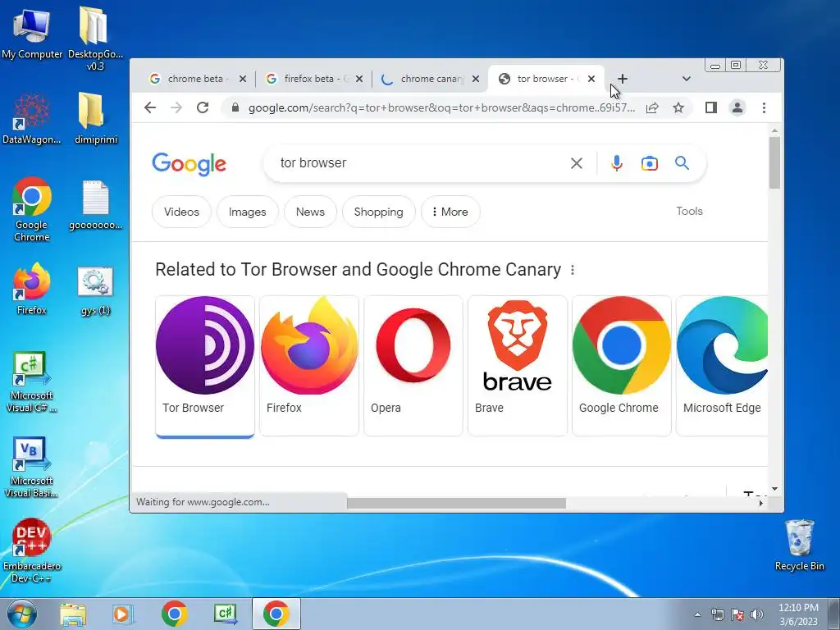Open the search Tools option
This screenshot has width=840, height=630.
pyautogui.click(x=689, y=211)
